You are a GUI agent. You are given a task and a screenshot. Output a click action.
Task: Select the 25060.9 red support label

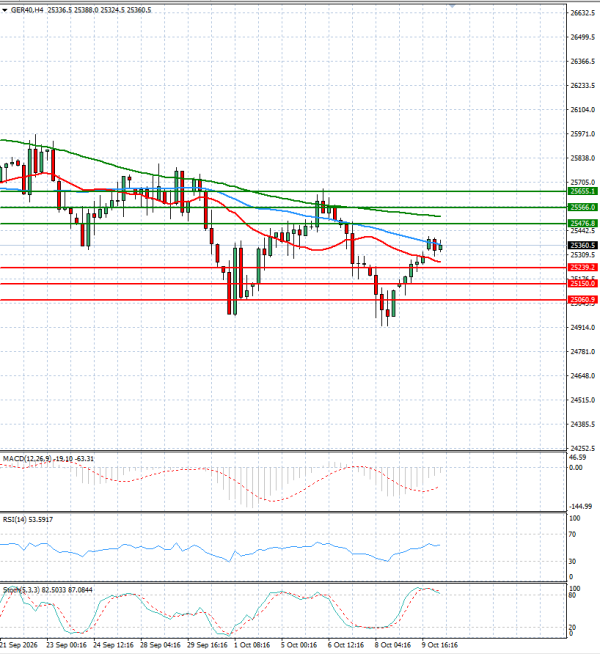[583, 299]
